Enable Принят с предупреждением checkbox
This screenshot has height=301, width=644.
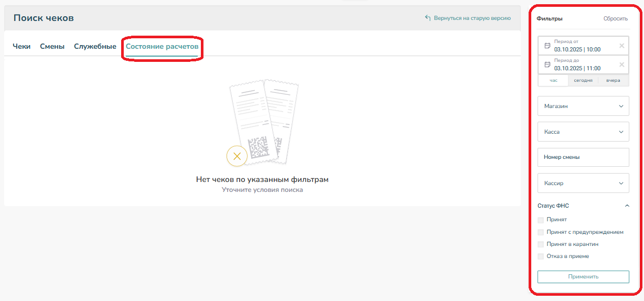(x=541, y=232)
